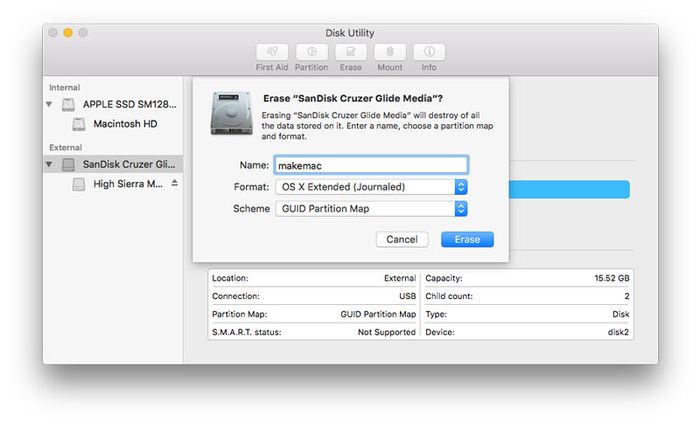Confirm with the blue Erase button
The image size is (700, 424).
[467, 240]
